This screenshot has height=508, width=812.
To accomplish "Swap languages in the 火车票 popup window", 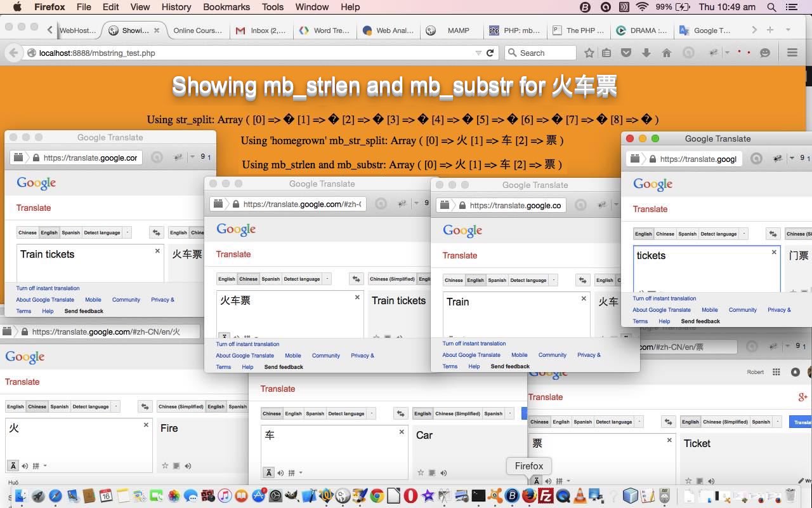I will 357,279.
